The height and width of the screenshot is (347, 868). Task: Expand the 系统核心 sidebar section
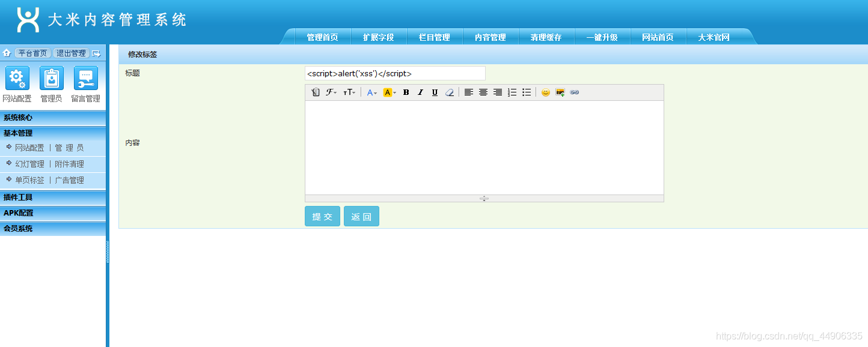point(53,118)
